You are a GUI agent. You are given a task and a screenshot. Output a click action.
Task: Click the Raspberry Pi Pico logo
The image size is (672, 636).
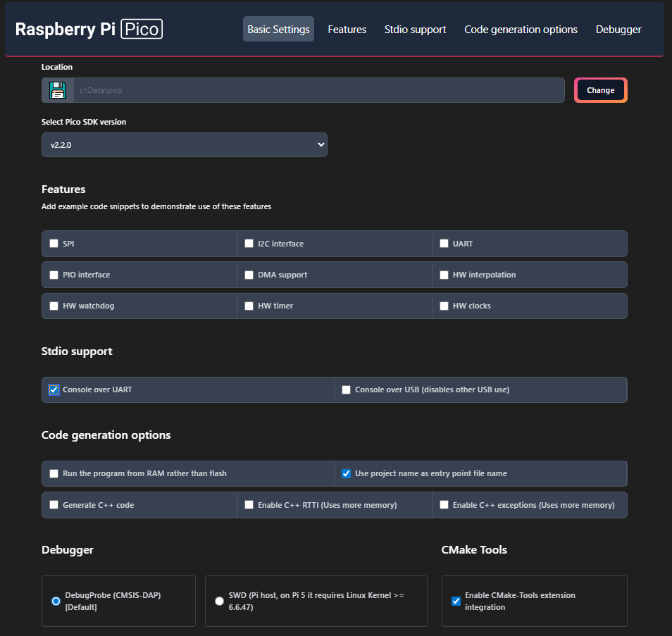coord(89,29)
